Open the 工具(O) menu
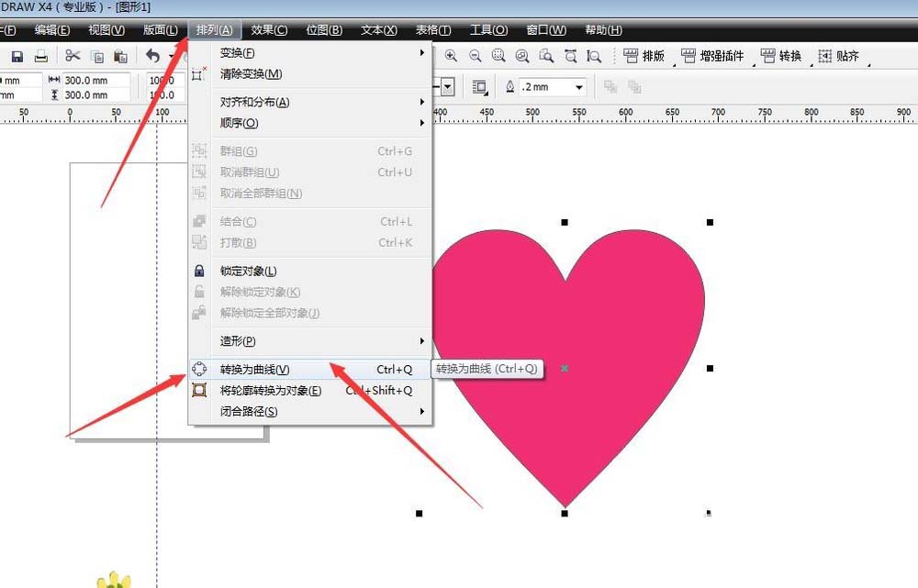The width and height of the screenshot is (918, 588). tap(488, 30)
